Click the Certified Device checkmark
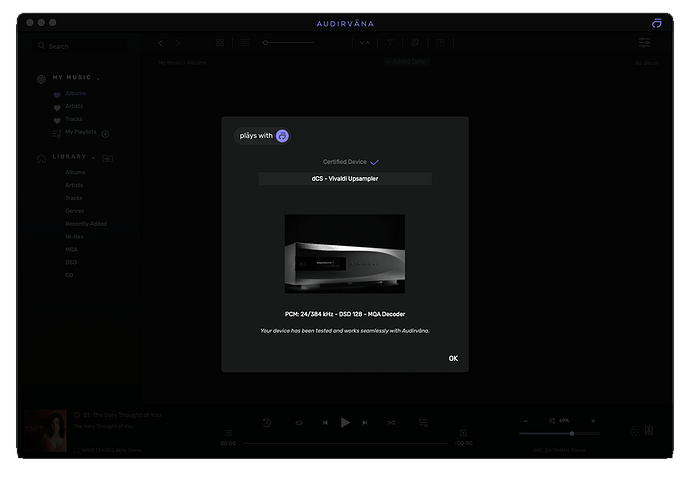690x479 pixels. click(374, 162)
